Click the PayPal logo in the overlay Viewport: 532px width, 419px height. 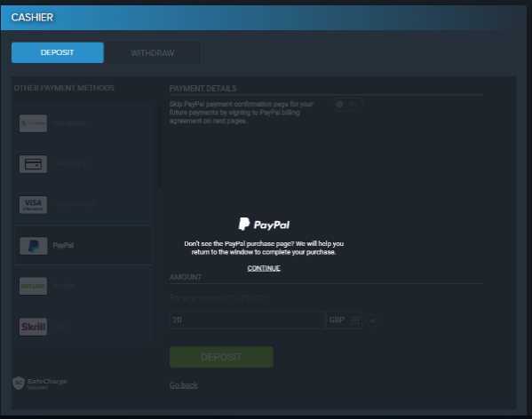[264, 225]
